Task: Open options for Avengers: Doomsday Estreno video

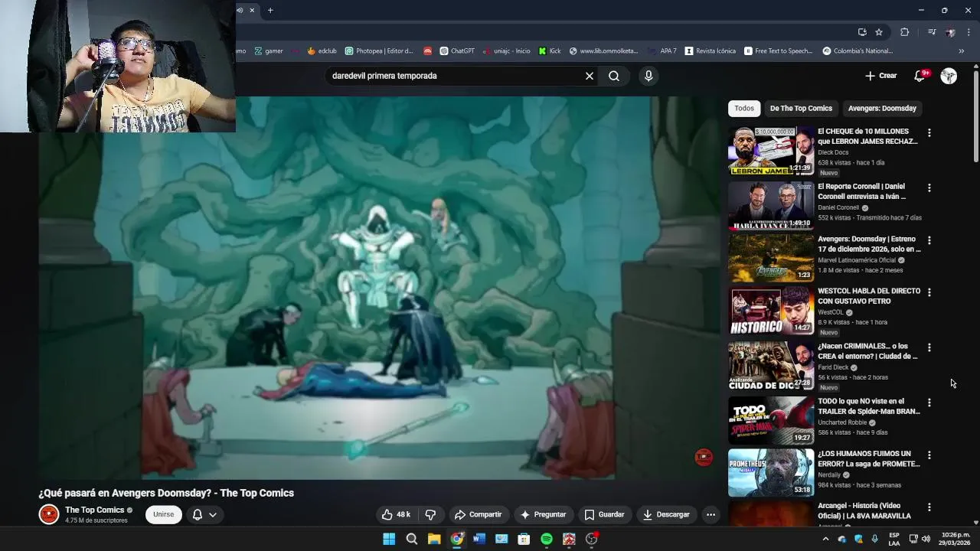Action: click(x=929, y=240)
